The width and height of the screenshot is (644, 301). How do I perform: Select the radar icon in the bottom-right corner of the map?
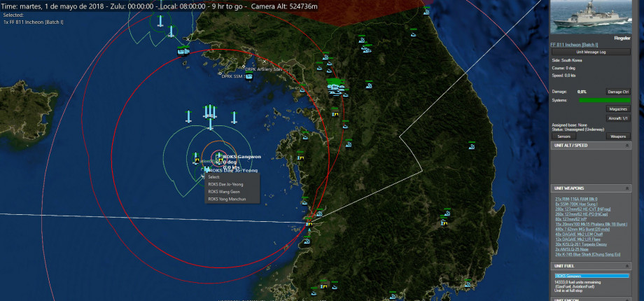pos(468,283)
